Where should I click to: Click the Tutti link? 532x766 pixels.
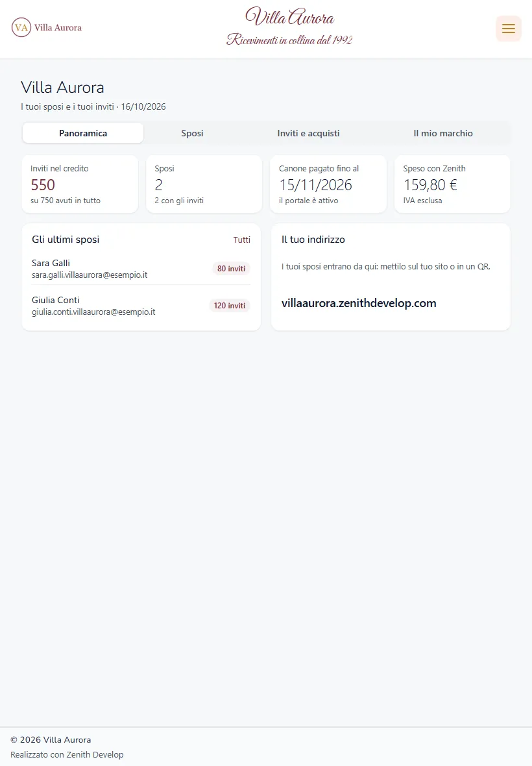click(x=241, y=240)
